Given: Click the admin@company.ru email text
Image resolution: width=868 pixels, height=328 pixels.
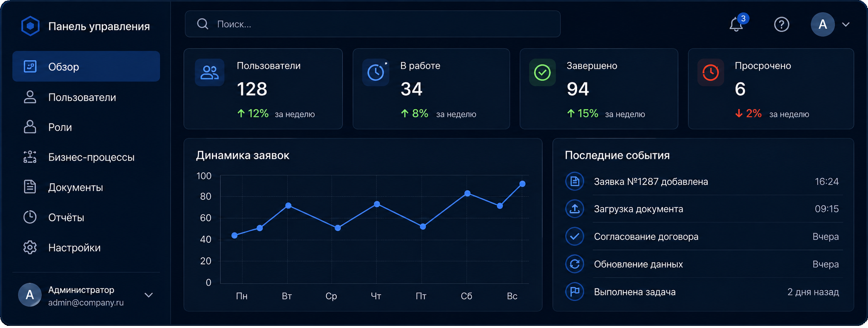Looking at the screenshot, I should click(x=86, y=303).
